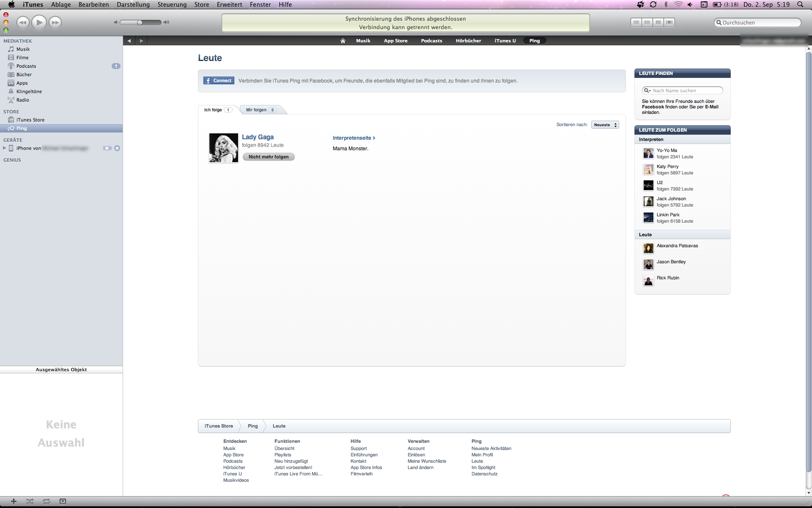Click the Play button
Screen dimensions: 812x508
(x=39, y=22)
